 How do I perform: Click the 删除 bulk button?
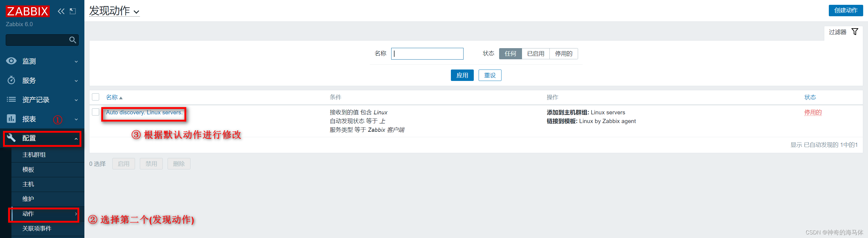coord(179,164)
